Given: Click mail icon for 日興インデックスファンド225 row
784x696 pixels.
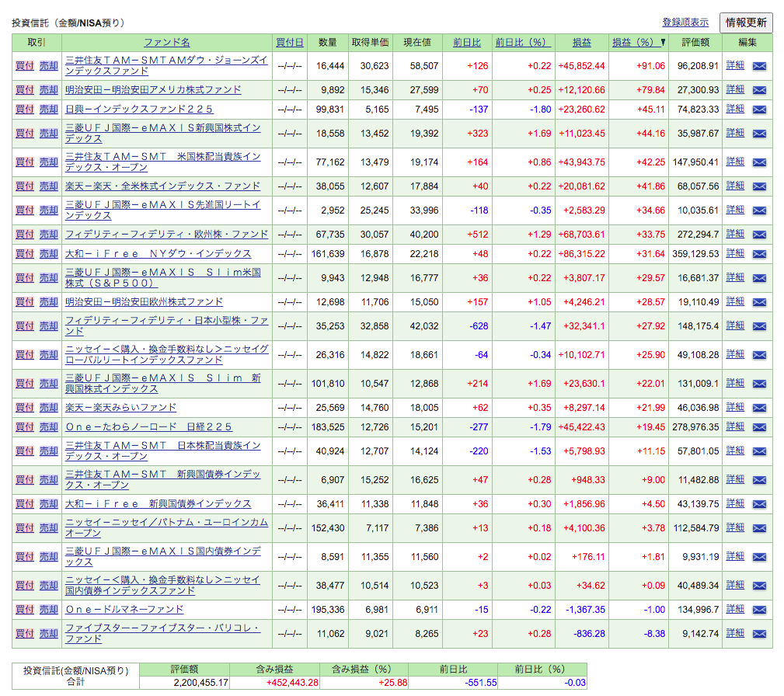Looking at the screenshot, I should coord(759,110).
